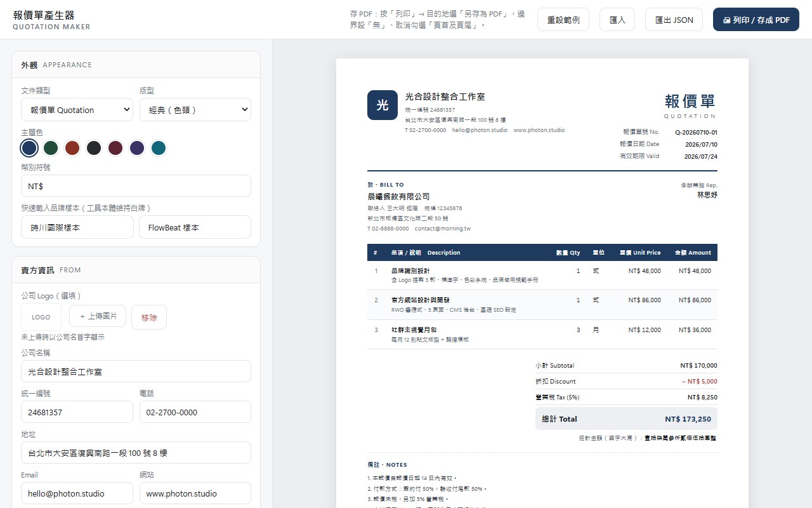Viewport: 812px width, 508px height.
Task: Click + 上傳圖片 to upload logo
Action: coord(98,316)
